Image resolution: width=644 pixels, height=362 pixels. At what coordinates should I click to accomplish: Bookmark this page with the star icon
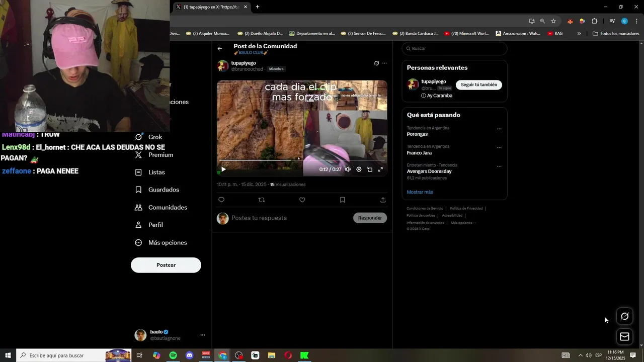pyautogui.click(x=553, y=21)
